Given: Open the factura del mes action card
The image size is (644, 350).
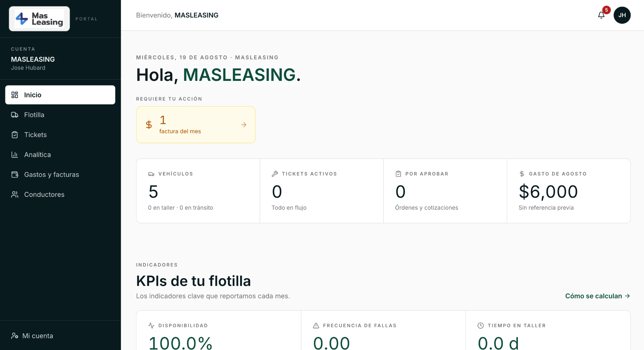Looking at the screenshot, I should [196, 125].
